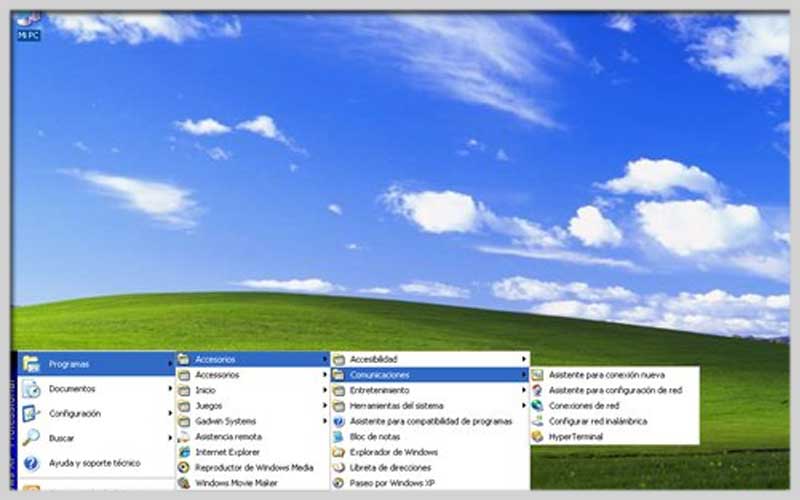Image resolution: width=800 pixels, height=500 pixels.
Task: Click the Libreta de direcciones icon
Action: pos(339,467)
